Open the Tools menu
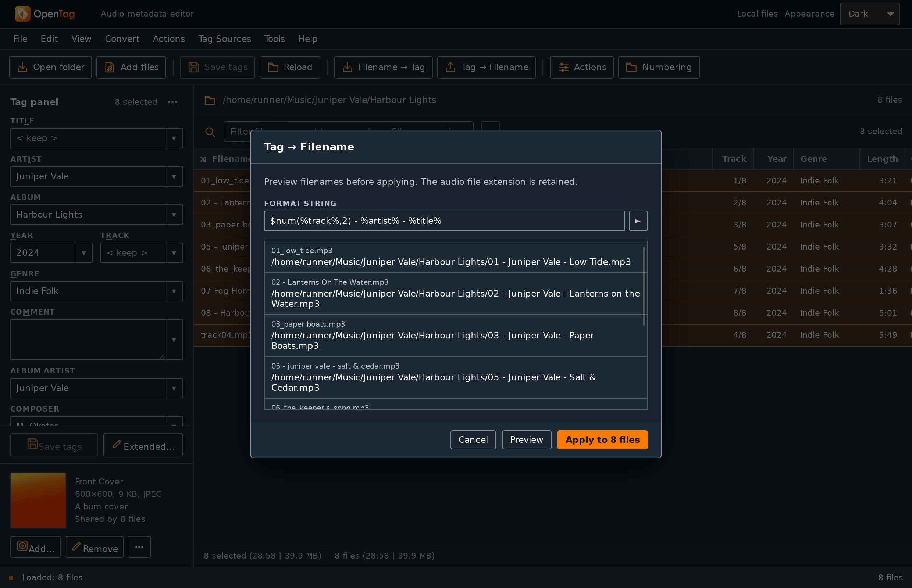 pyautogui.click(x=274, y=39)
